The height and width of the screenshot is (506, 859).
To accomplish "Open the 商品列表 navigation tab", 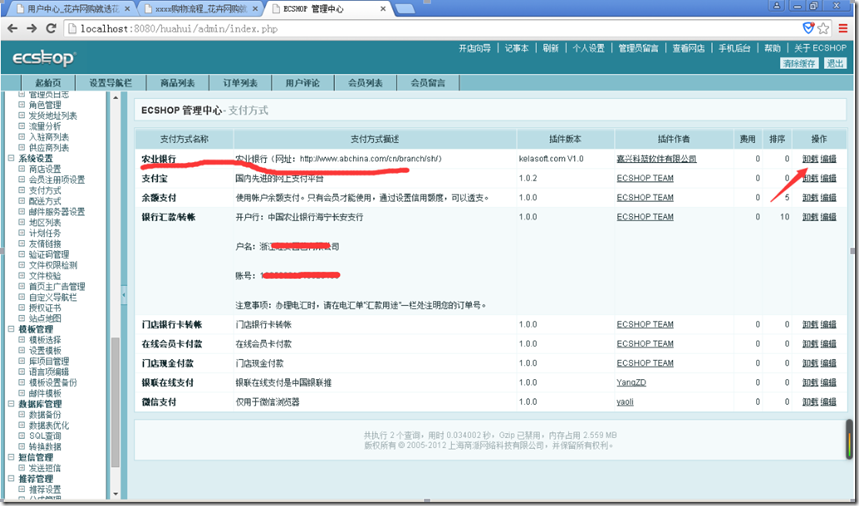I will [x=177, y=83].
